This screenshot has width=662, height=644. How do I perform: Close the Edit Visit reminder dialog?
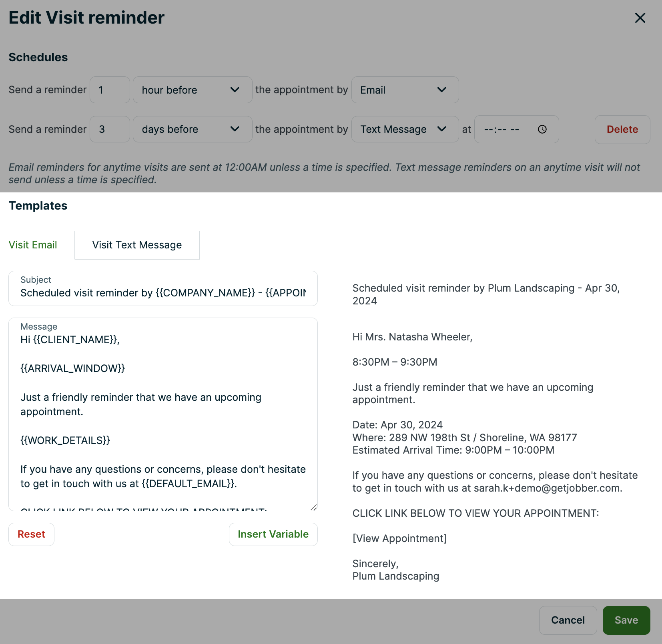click(640, 18)
